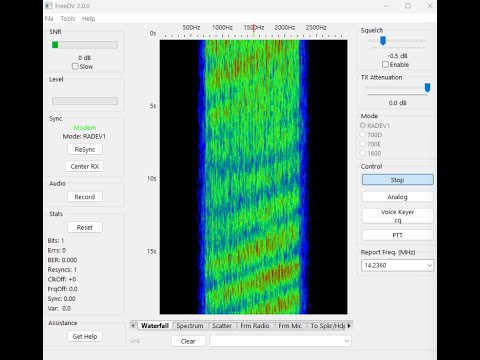Click the SNR level gauge

coord(85,45)
